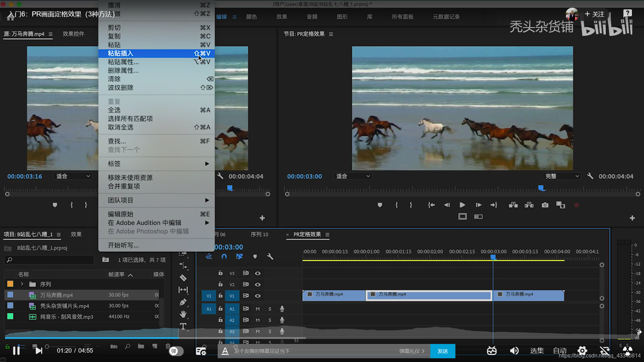Click the video progress bar
The height and width of the screenshot is (362, 644).
click(x=235, y=338)
